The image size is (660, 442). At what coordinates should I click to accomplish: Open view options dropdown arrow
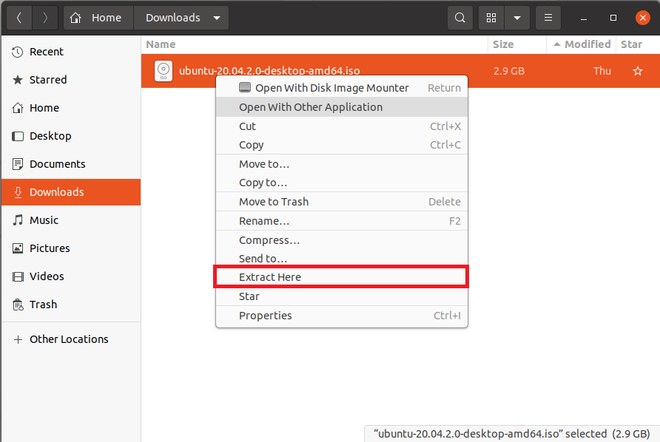517,18
